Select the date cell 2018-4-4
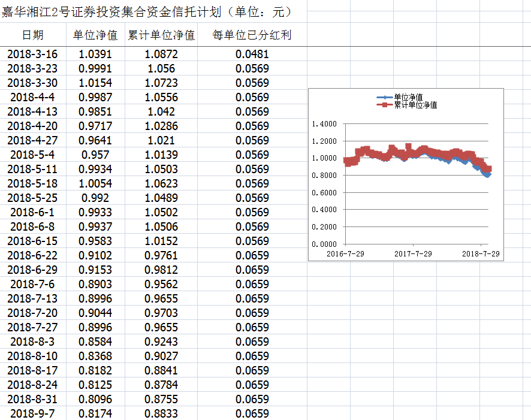The image size is (531, 420). (33, 97)
